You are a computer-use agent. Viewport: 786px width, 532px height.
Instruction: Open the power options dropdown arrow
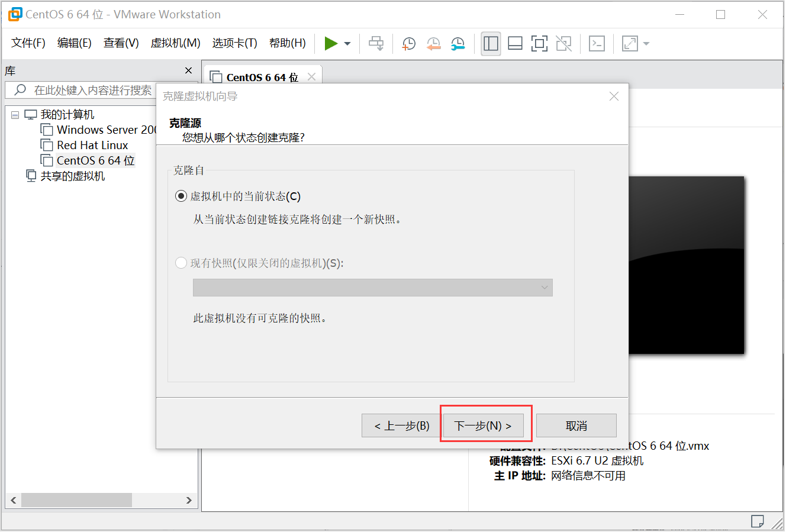(347, 44)
